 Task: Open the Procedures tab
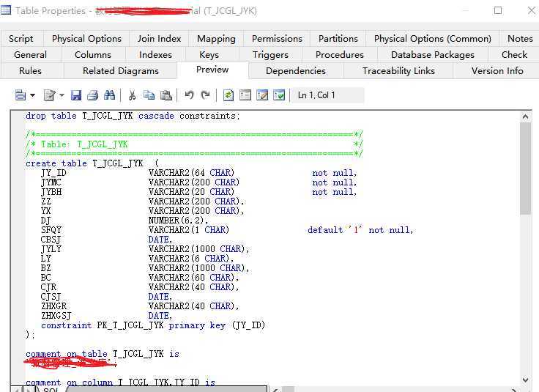click(340, 55)
